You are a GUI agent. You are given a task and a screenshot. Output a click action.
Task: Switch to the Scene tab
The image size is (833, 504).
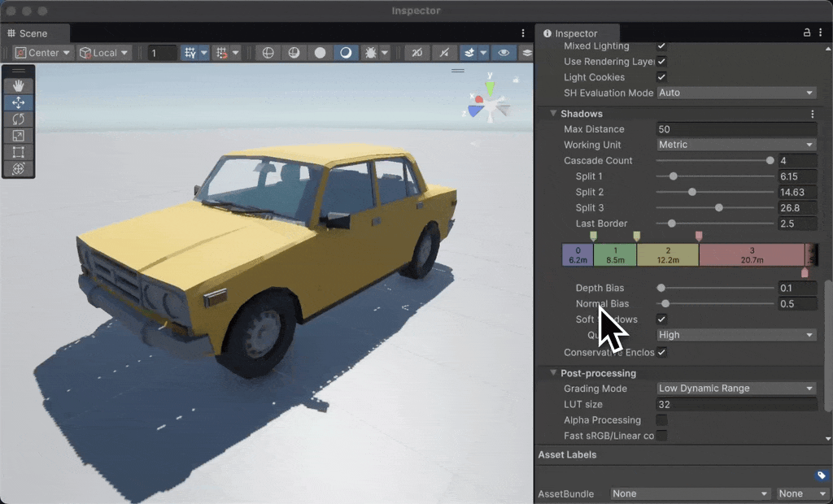pos(31,33)
